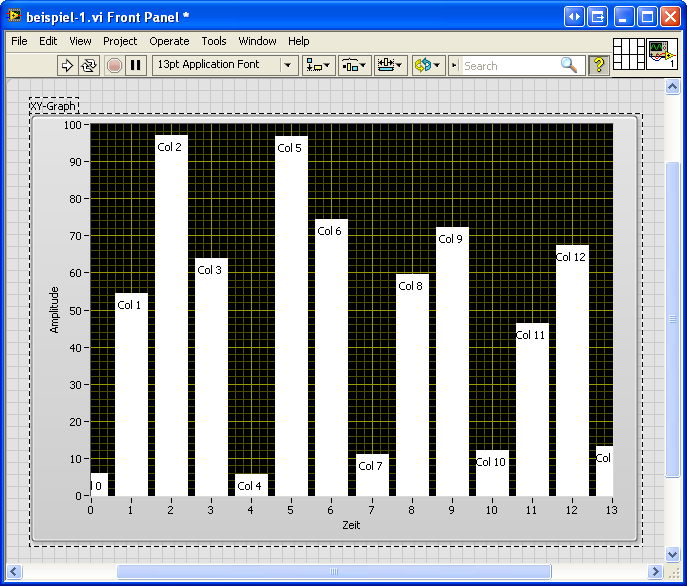
Task: Click the title bar button beside Minimize
Action: click(x=598, y=17)
